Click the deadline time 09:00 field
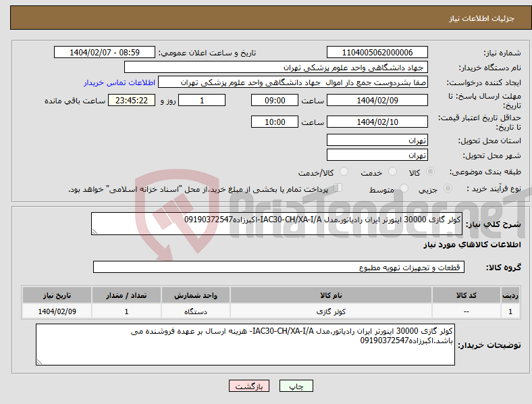 pyautogui.click(x=275, y=101)
